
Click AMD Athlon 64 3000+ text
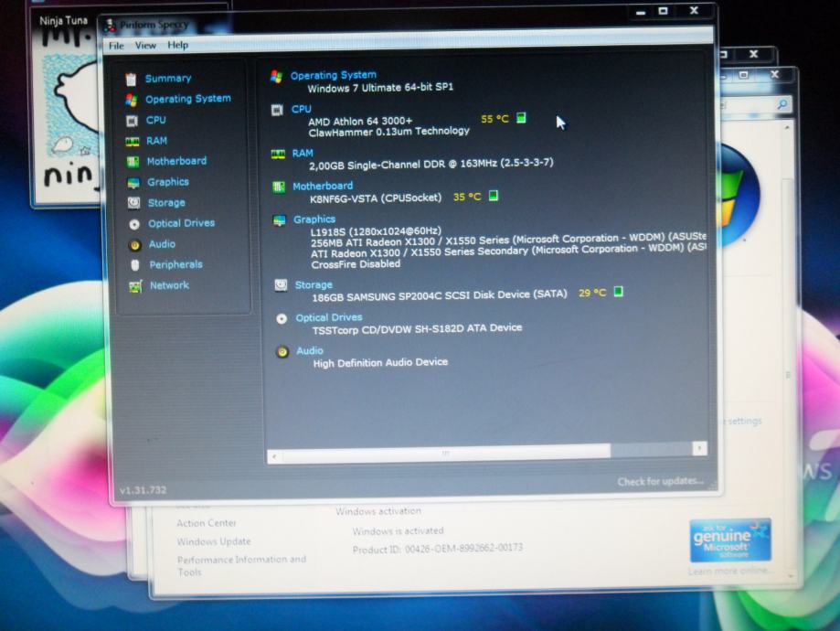point(360,122)
